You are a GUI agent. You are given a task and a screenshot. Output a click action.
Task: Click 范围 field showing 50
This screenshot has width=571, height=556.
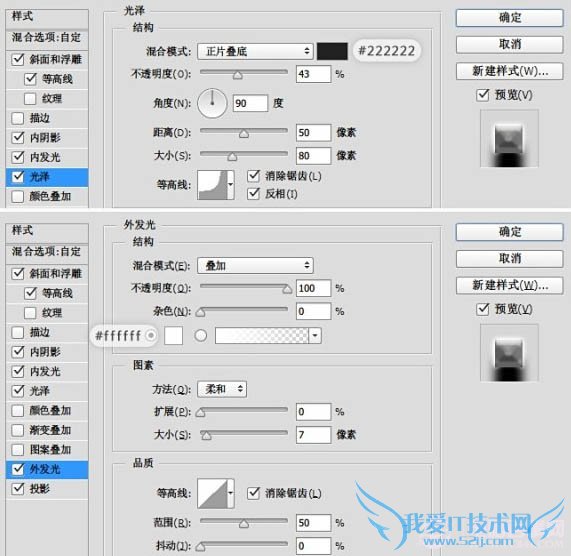(314, 523)
